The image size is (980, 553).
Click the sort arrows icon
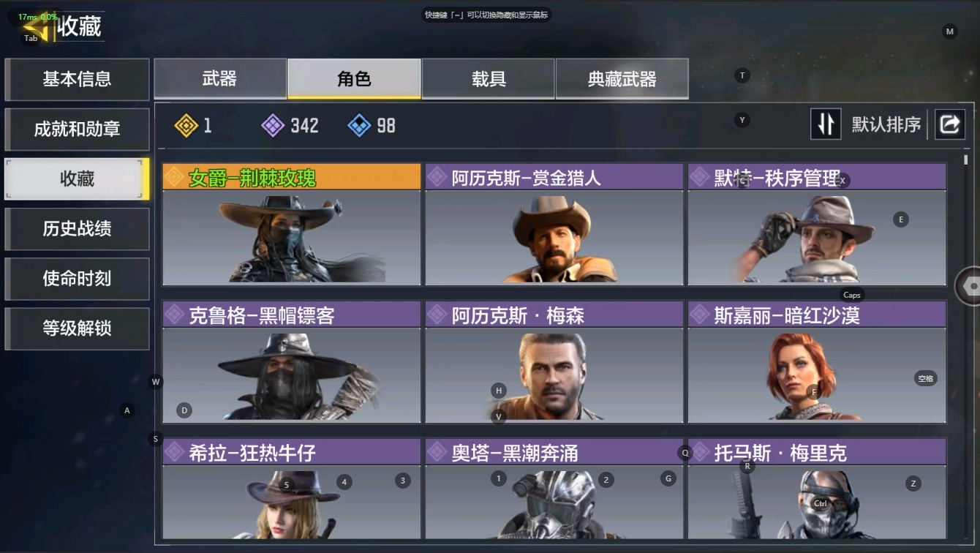click(x=826, y=124)
